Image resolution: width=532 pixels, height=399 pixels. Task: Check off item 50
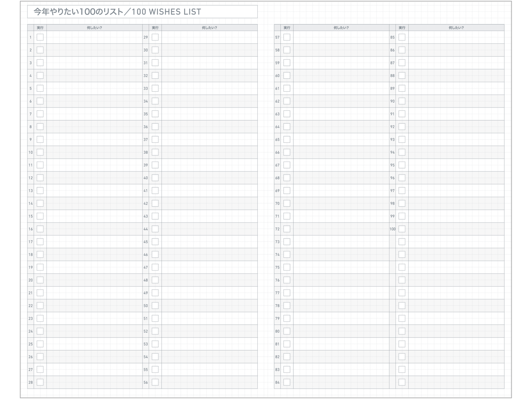[x=155, y=306]
